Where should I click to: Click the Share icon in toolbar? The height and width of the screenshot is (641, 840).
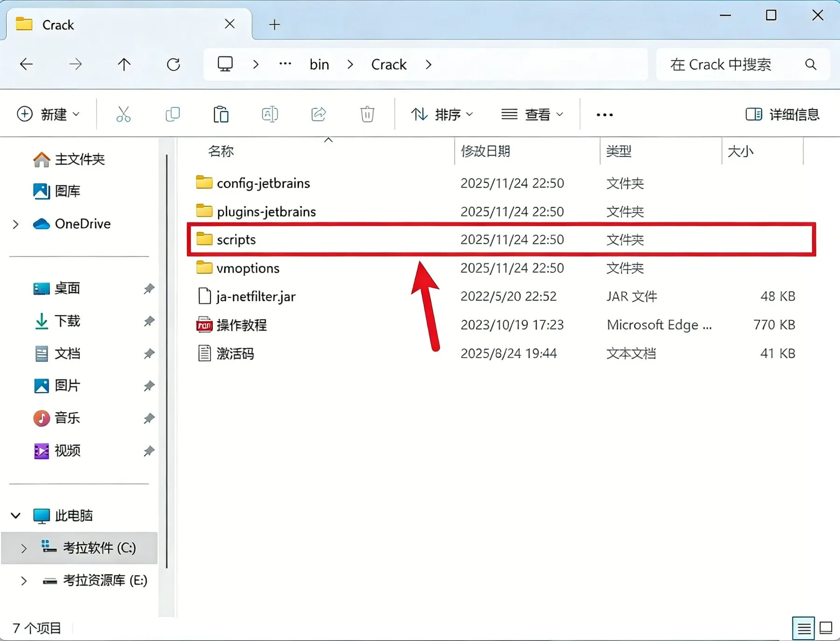tap(319, 114)
